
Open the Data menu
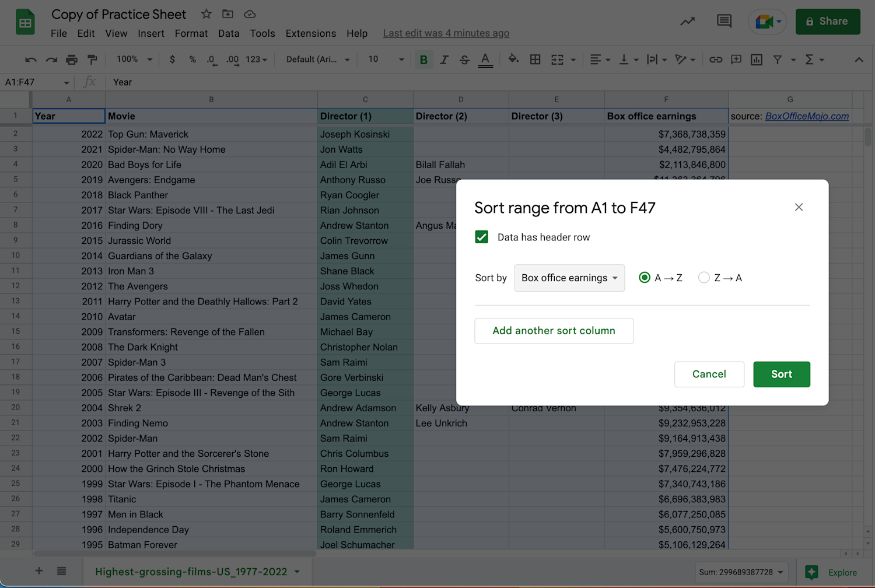(x=229, y=33)
